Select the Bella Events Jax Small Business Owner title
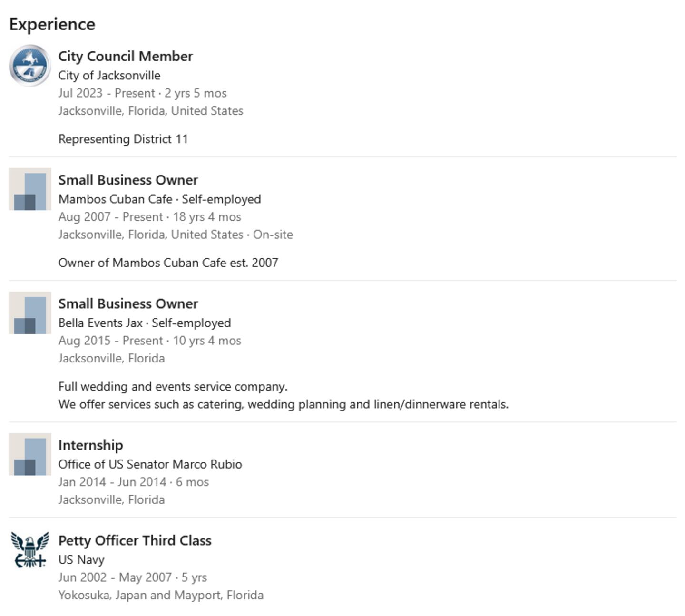 (x=128, y=303)
